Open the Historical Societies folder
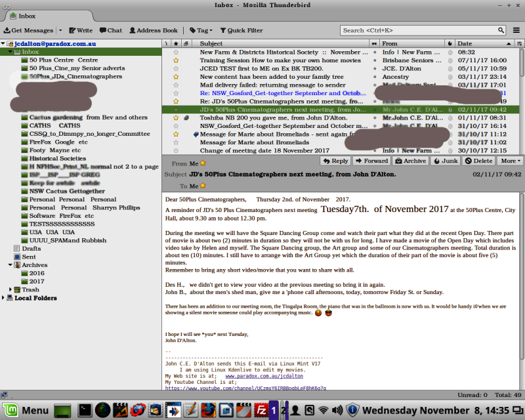 54,158
